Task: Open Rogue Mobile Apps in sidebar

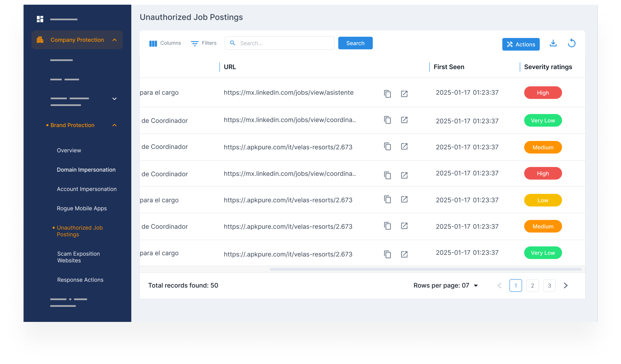Action: tap(82, 208)
